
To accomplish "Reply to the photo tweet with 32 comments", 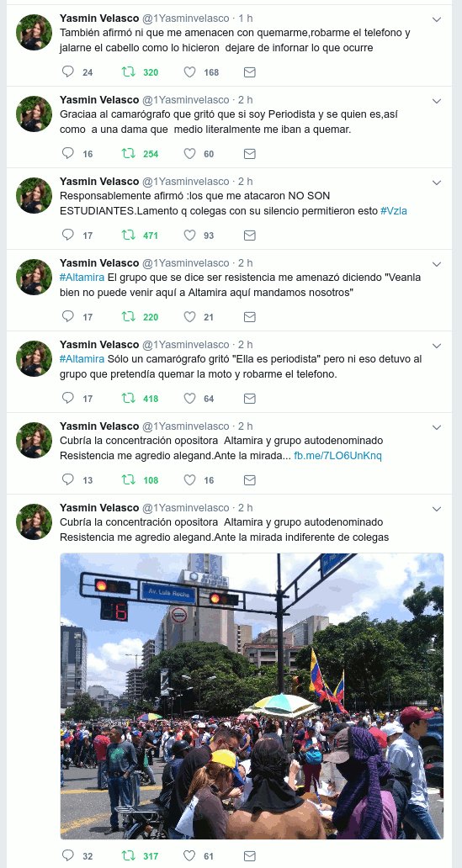I will 68,856.
